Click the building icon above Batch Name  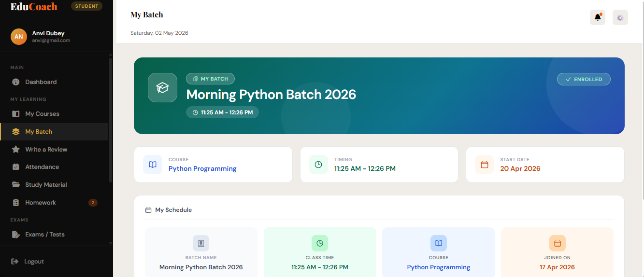pyautogui.click(x=201, y=243)
